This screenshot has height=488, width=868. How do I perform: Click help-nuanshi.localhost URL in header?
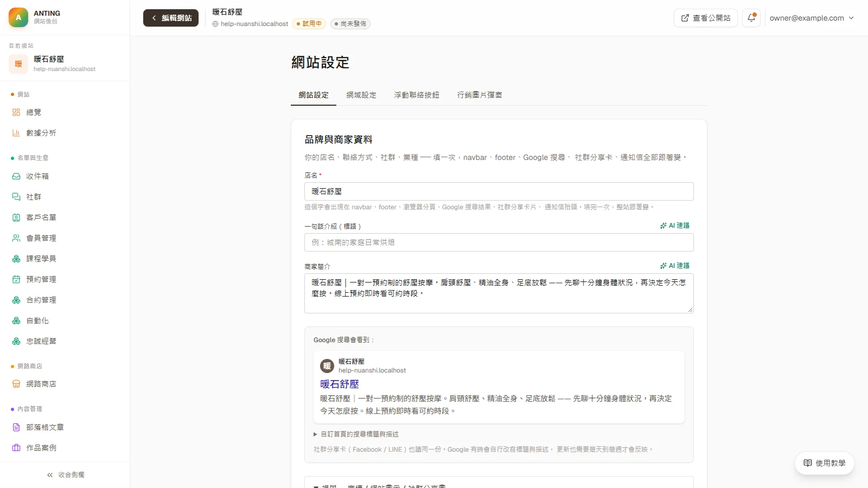pyautogui.click(x=250, y=24)
